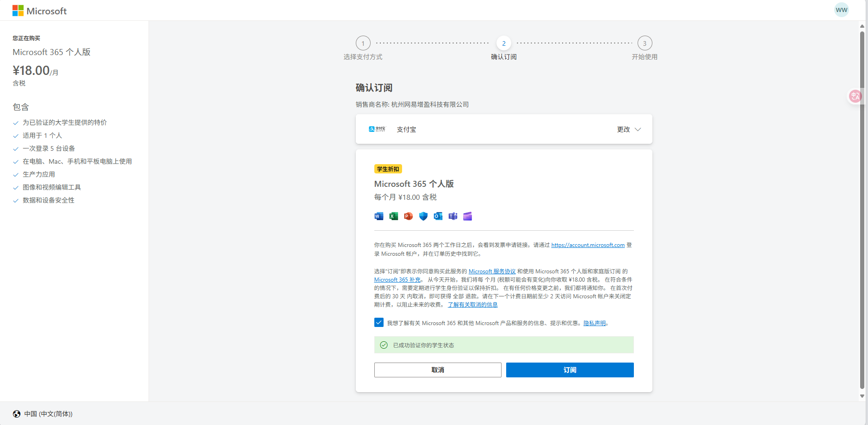Click the Excel app icon
Image resolution: width=868 pixels, height=425 pixels.
(x=393, y=216)
